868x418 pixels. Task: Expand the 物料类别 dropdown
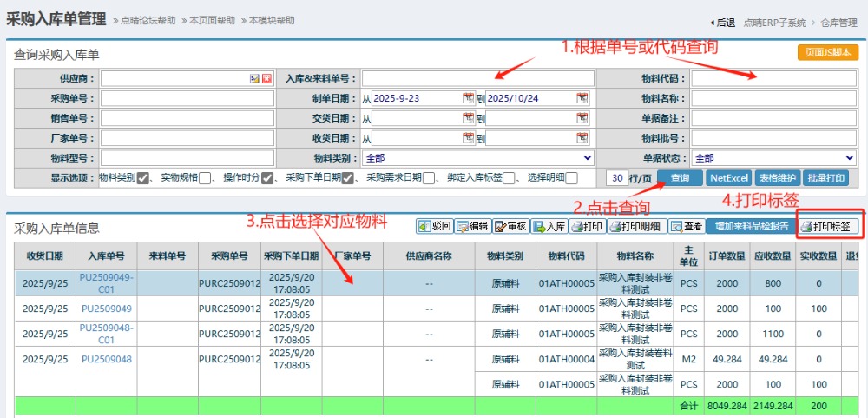[x=478, y=158]
